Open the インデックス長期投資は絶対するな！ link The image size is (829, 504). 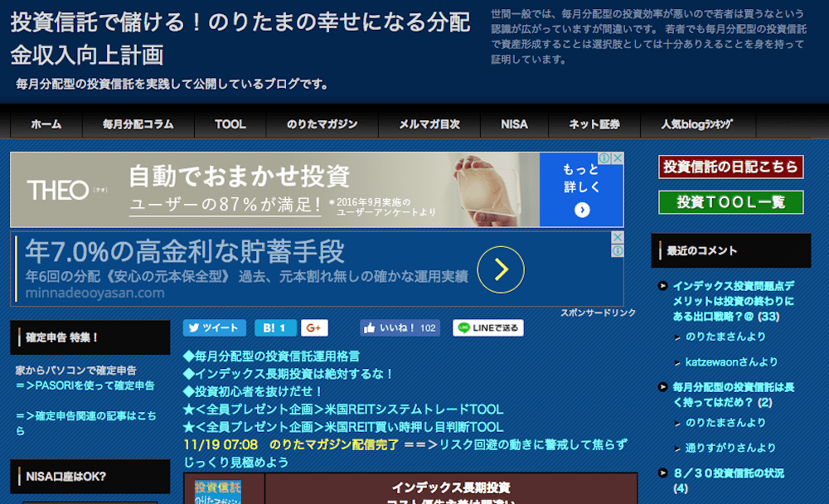288,373
